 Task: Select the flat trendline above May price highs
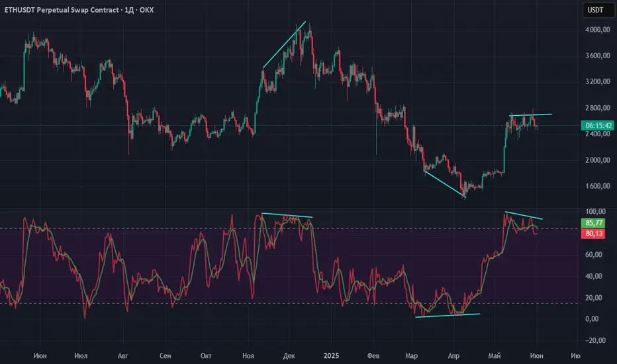(x=530, y=114)
